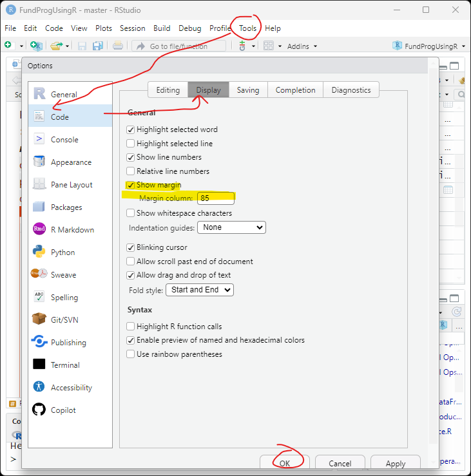The height and width of the screenshot is (476, 471).
Task: Open the Appearance options category
Action: pos(70,162)
